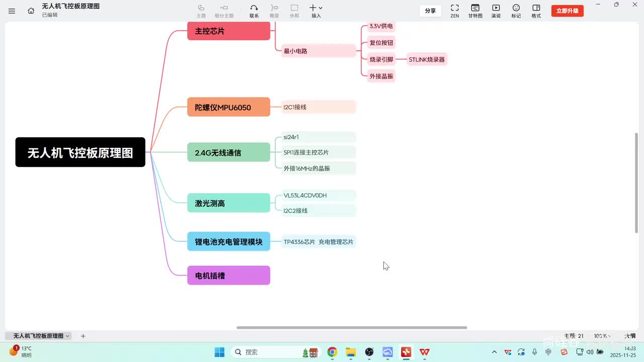Click the document title 无人机飞控板原理图
Image resolution: width=644 pixels, height=362 pixels.
coord(70,6)
